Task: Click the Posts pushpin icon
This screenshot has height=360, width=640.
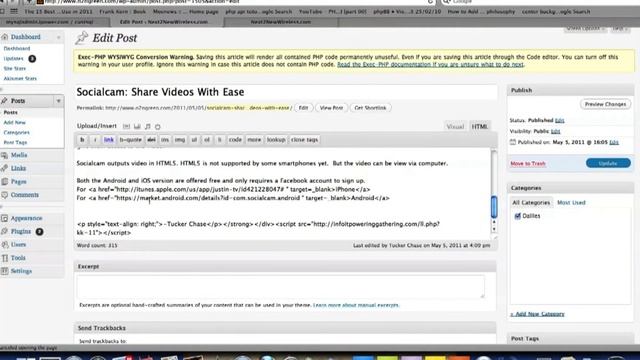Action: point(4,100)
